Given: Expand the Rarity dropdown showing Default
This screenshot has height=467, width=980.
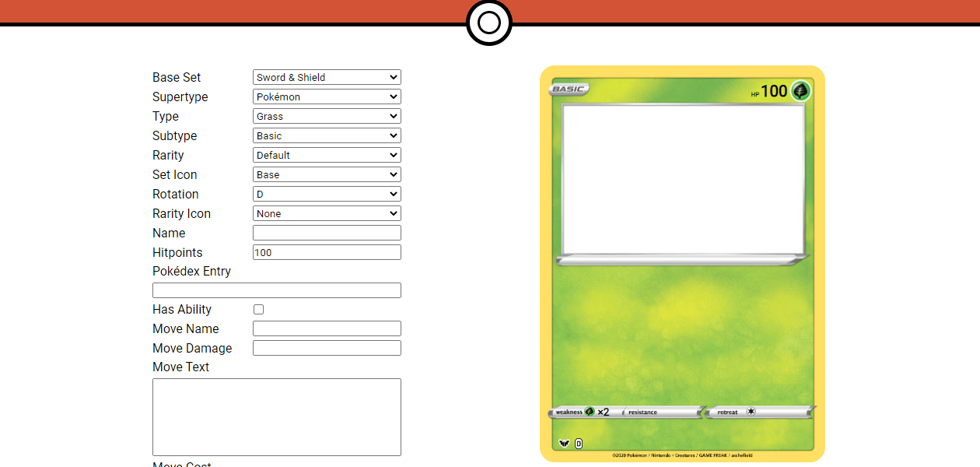Looking at the screenshot, I should point(327,155).
